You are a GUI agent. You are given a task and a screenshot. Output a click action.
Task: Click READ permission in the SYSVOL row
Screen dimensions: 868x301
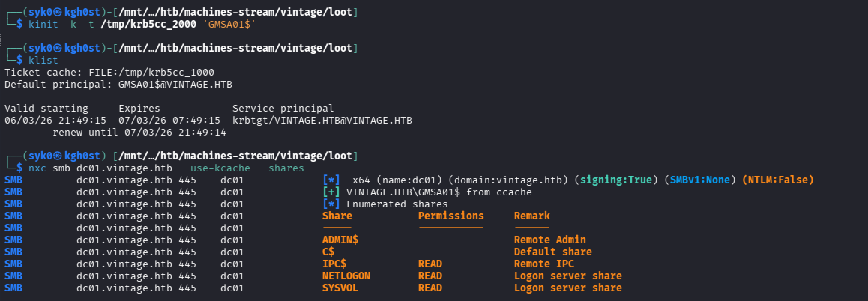(430, 288)
